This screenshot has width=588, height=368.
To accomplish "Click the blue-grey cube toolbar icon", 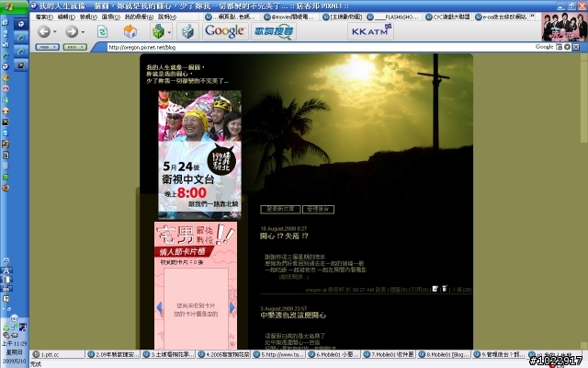I will tap(187, 32).
